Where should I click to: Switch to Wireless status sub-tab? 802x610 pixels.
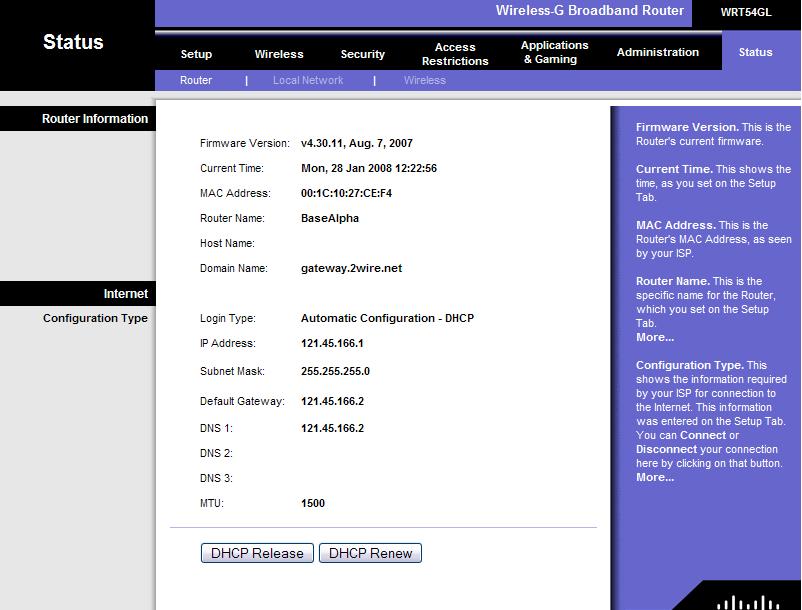pos(425,80)
